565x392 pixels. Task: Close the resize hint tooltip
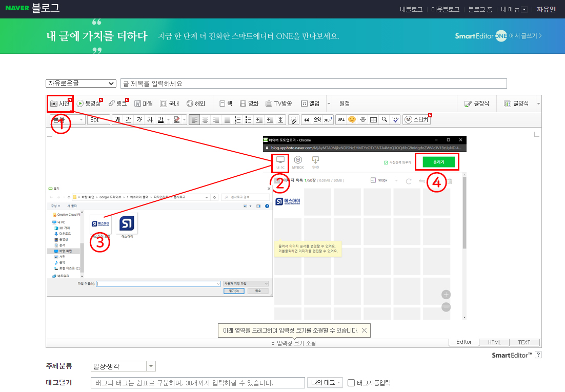365,331
